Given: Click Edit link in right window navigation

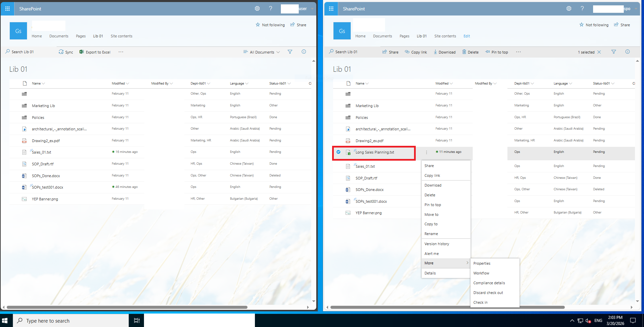Looking at the screenshot, I should pos(467,36).
